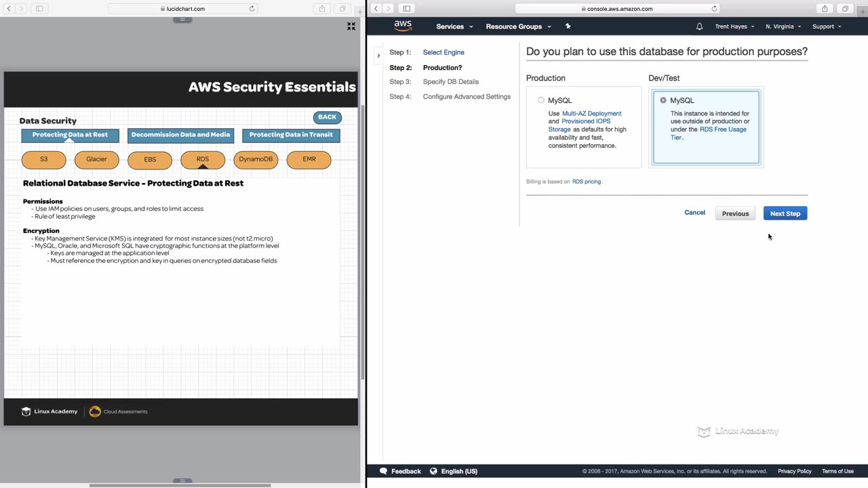Cancel the database creation wizard
The height and width of the screenshot is (488, 868).
point(694,213)
